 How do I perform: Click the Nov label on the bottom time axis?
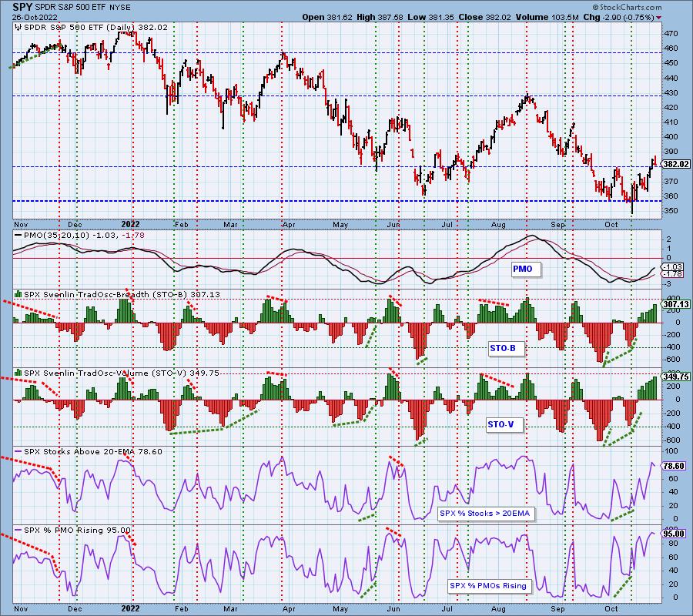21,609
